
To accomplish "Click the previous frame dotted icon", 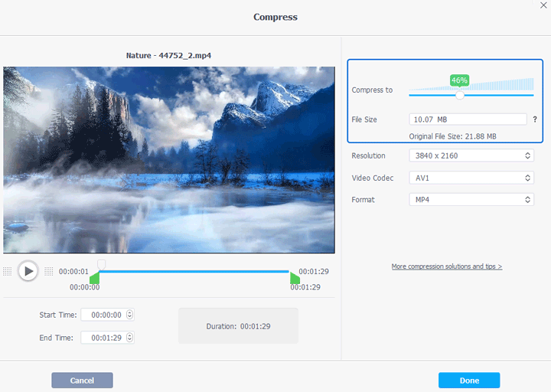I will [8, 271].
